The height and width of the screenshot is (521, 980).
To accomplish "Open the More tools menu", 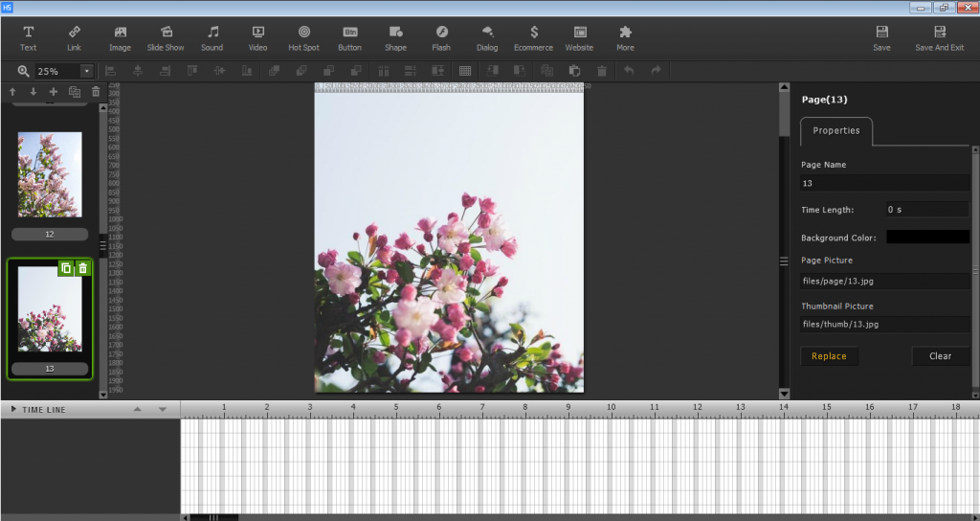I will click(x=625, y=38).
